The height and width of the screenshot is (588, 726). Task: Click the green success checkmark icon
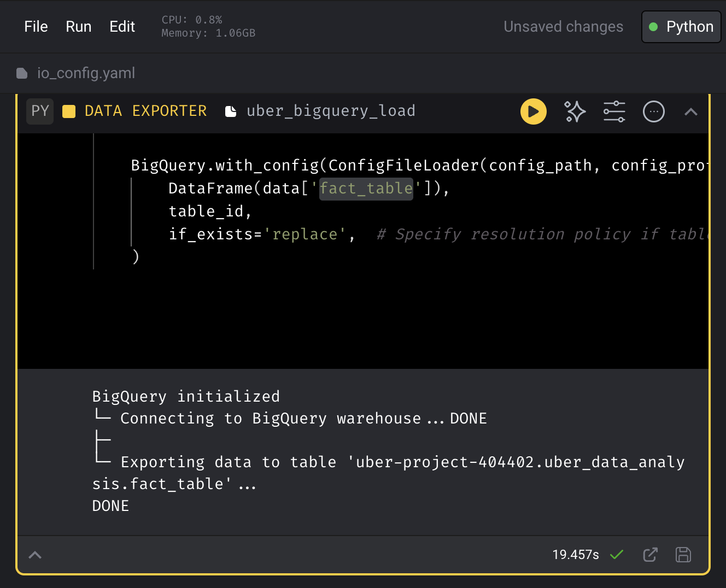(x=617, y=555)
